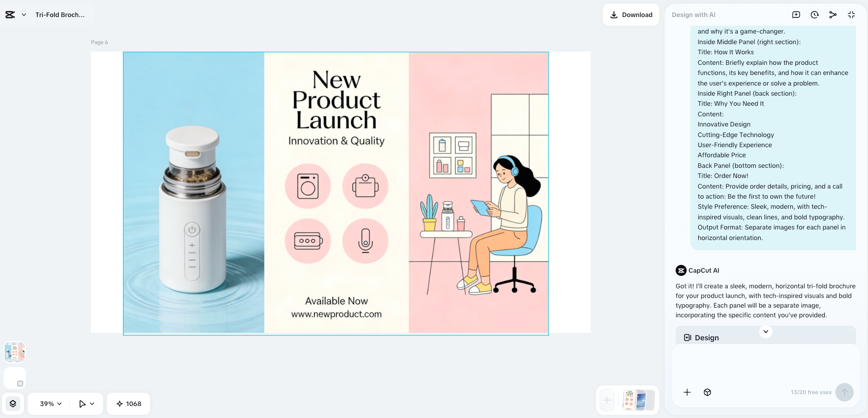View chat history via the clock icon
Image resolution: width=868 pixels, height=418 pixels.
point(815,14)
